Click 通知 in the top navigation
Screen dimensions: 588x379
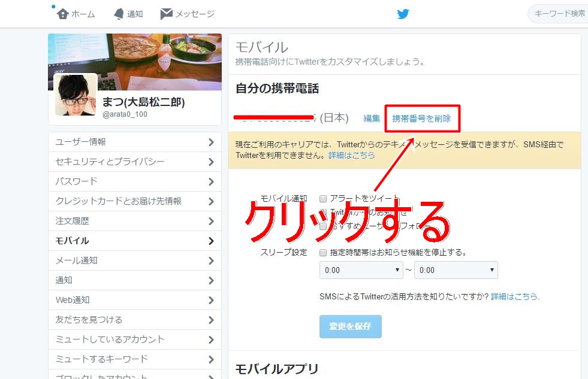[x=135, y=14]
